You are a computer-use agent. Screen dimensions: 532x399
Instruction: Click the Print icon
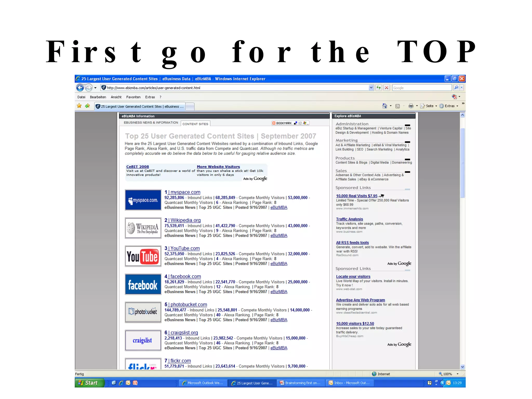click(411, 106)
